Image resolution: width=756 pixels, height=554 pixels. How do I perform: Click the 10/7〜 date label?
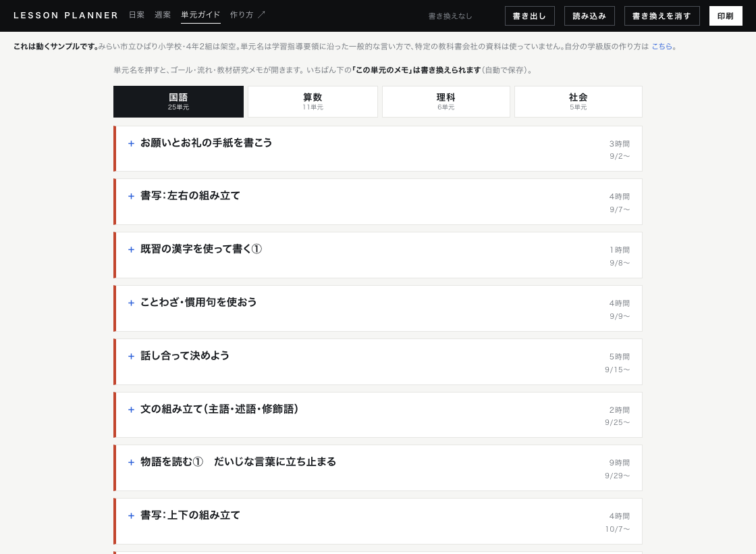(x=617, y=530)
